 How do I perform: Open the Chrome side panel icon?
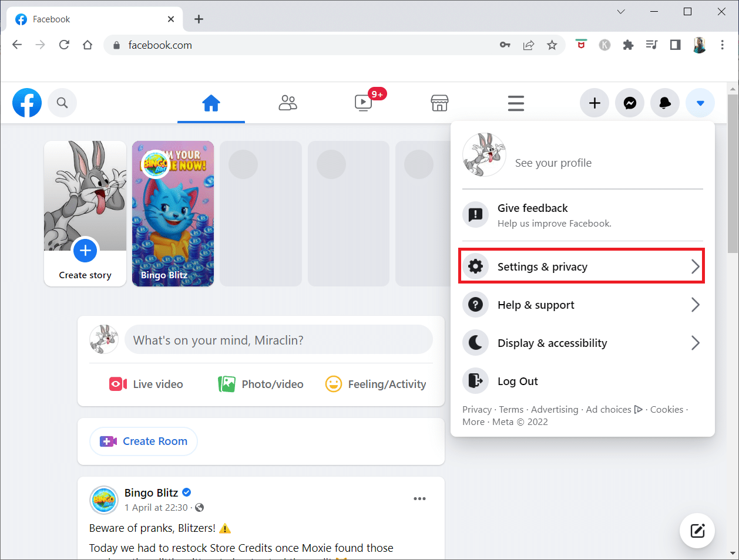675,45
